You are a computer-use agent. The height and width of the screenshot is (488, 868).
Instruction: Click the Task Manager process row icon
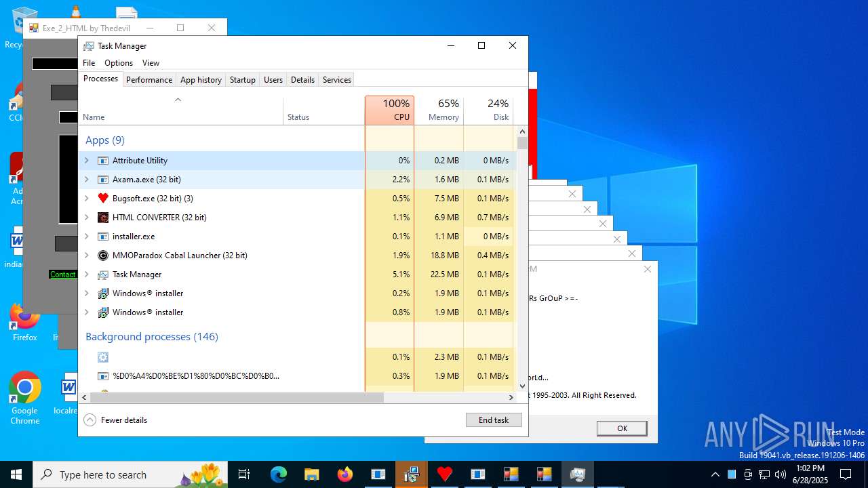[103, 274]
